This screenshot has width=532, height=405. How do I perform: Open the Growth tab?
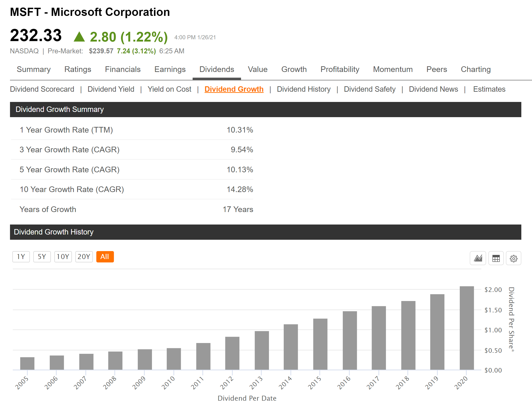pyautogui.click(x=294, y=69)
